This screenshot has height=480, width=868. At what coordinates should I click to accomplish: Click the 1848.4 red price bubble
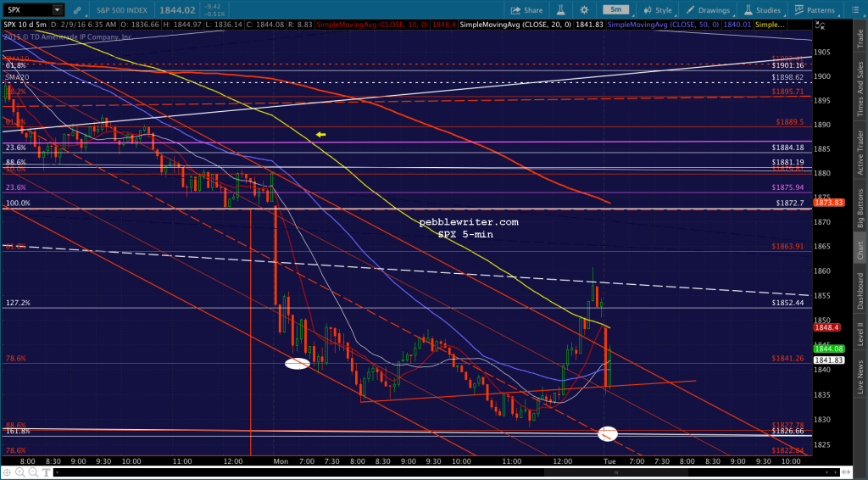(827, 327)
